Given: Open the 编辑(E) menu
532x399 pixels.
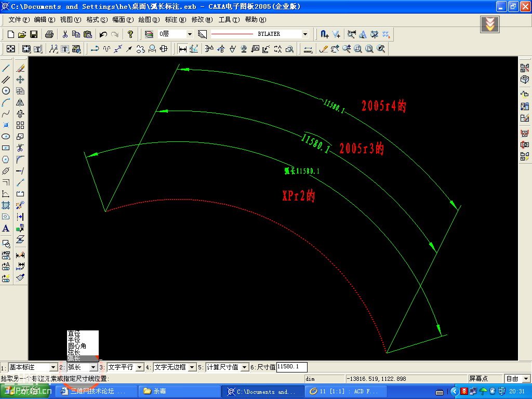Looking at the screenshot, I should point(45,20).
